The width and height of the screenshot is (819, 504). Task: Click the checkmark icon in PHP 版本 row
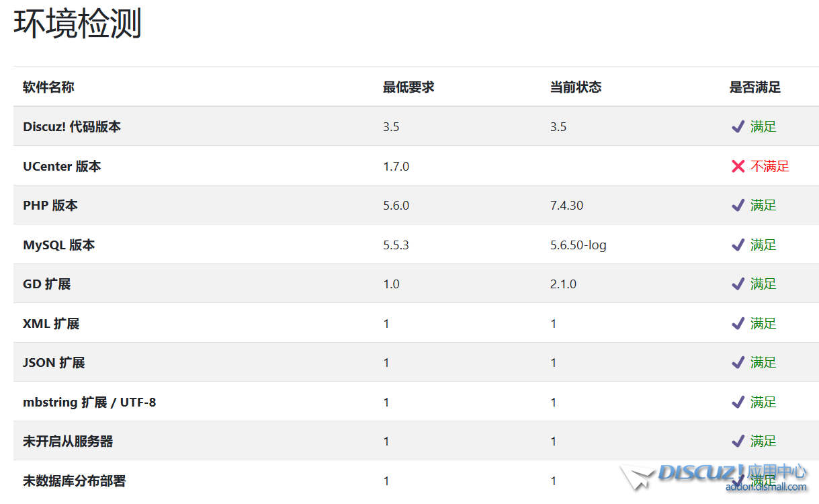738,205
